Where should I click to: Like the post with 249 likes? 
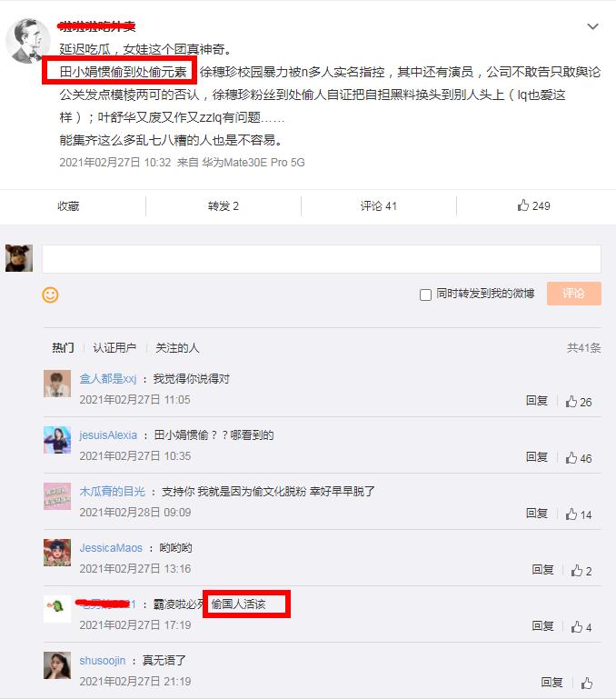[x=533, y=205]
